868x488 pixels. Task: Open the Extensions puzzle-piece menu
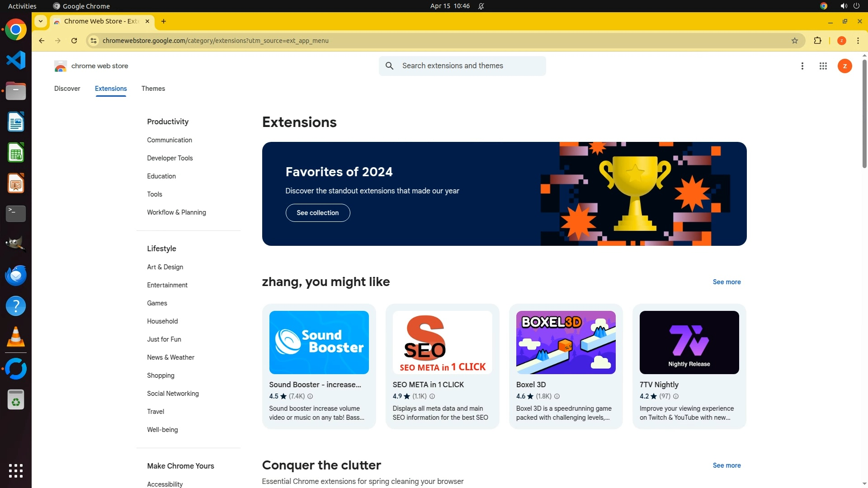coord(817,41)
